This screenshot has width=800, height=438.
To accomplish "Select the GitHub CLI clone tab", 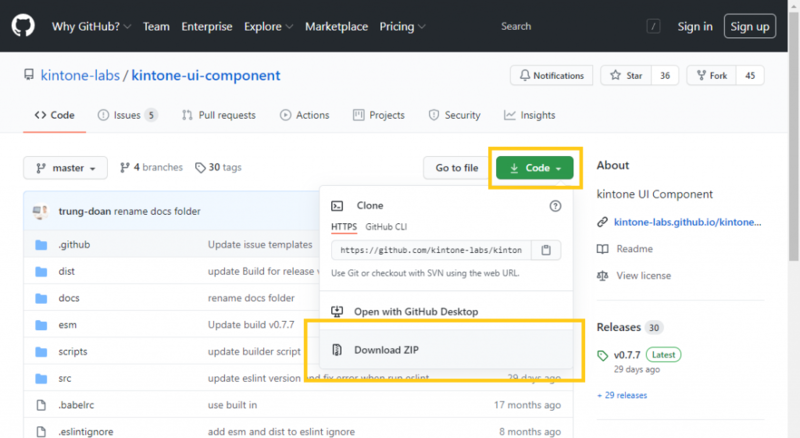I will [x=386, y=227].
